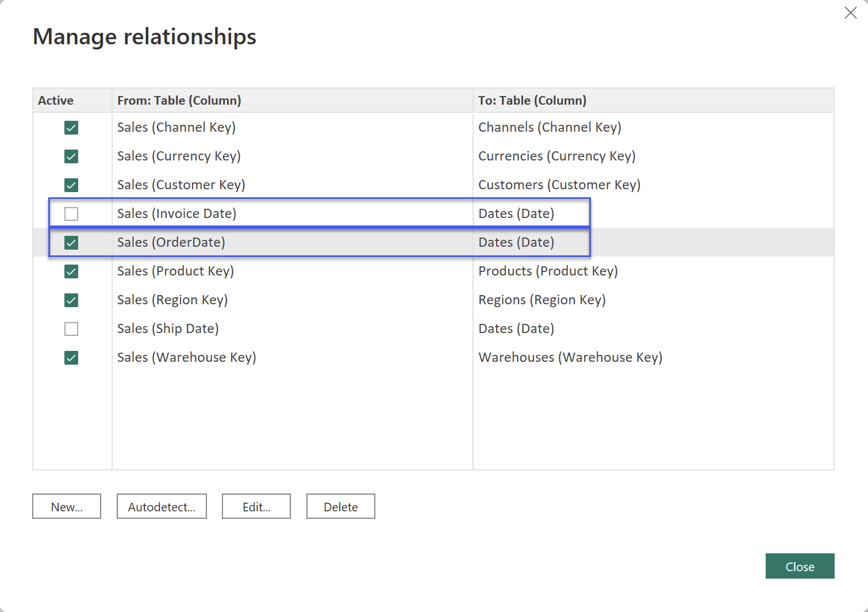Viewport: 868px width, 612px height.
Task: Select the Sales (Ship Date) row text
Action: click(x=168, y=328)
